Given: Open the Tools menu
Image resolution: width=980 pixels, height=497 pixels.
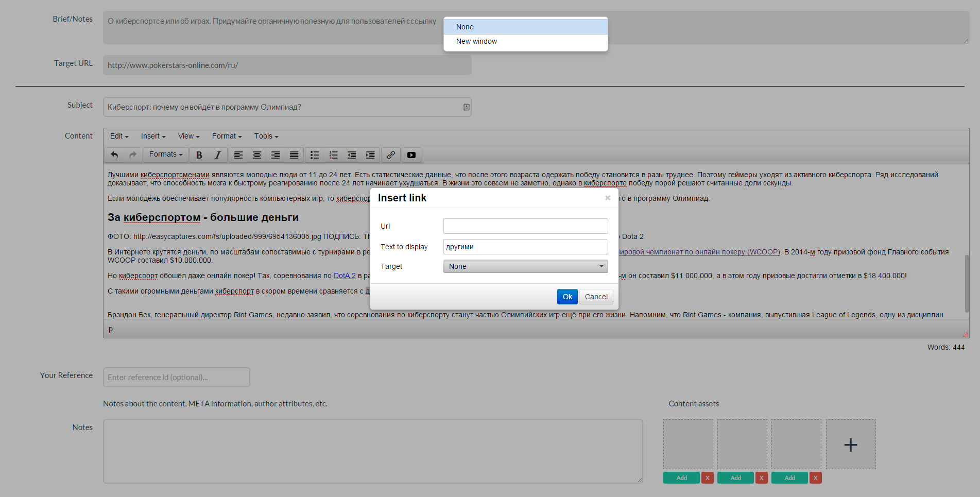Looking at the screenshot, I should coord(266,136).
